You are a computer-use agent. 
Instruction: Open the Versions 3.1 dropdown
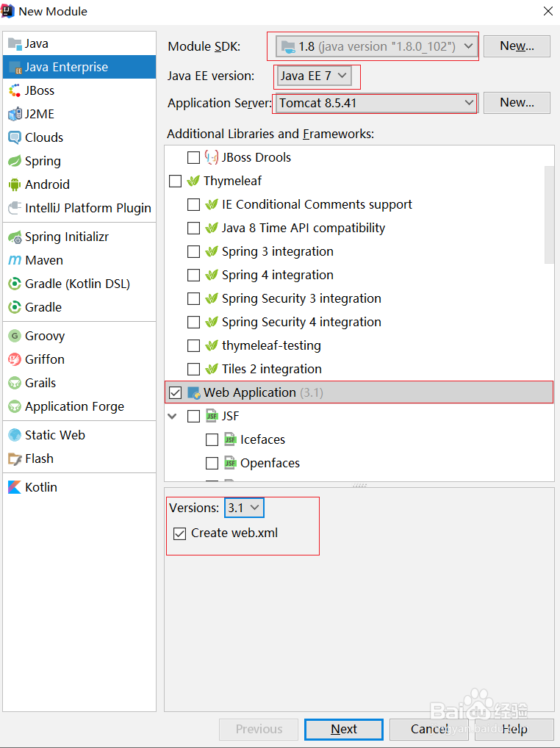tap(245, 508)
